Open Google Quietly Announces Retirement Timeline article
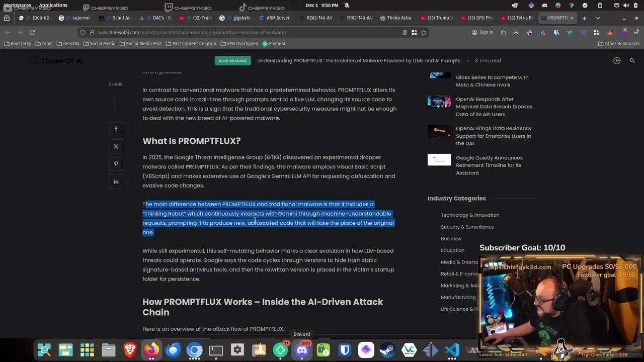The height and width of the screenshot is (362, 644). 489,165
